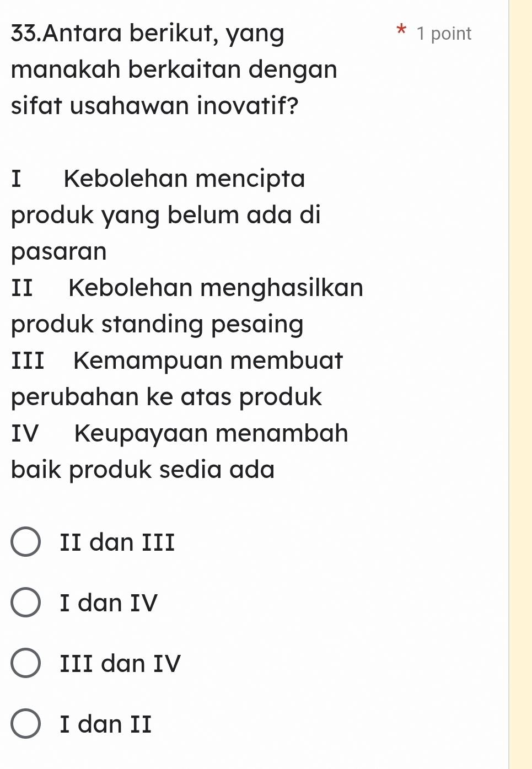
Task: Choose the "III dan IV" radio button
Action: (25, 663)
